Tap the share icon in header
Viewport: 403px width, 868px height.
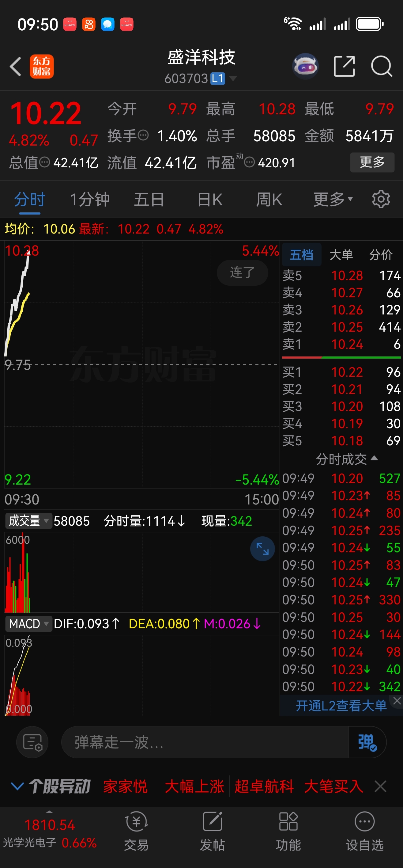(344, 67)
